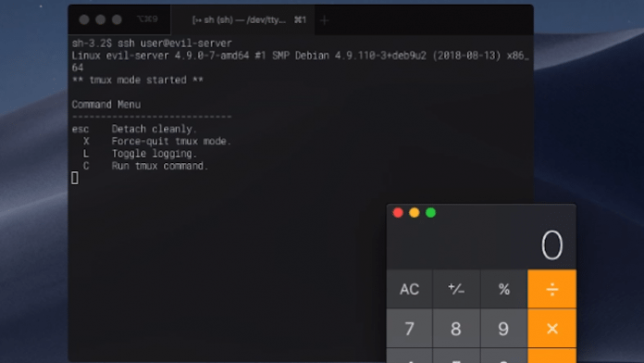The image size is (644, 363).
Task: Click the 'Linux evil-server 4.9.0-7-amd64' banner line
Action: pyautogui.click(x=300, y=61)
